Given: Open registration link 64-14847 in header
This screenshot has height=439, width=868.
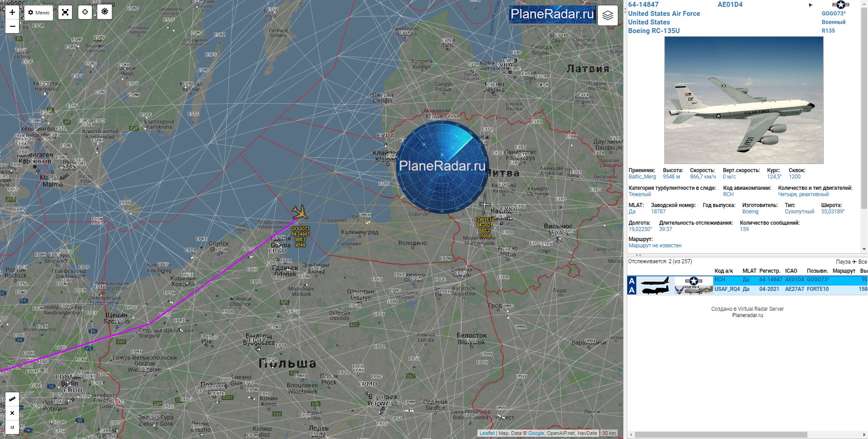Looking at the screenshot, I should [x=643, y=5].
